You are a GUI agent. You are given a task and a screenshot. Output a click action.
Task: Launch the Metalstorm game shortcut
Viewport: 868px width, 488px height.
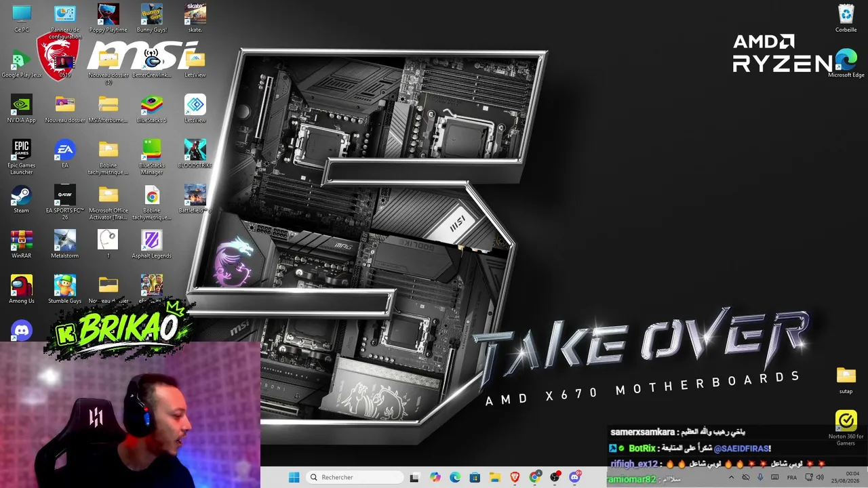click(65, 245)
